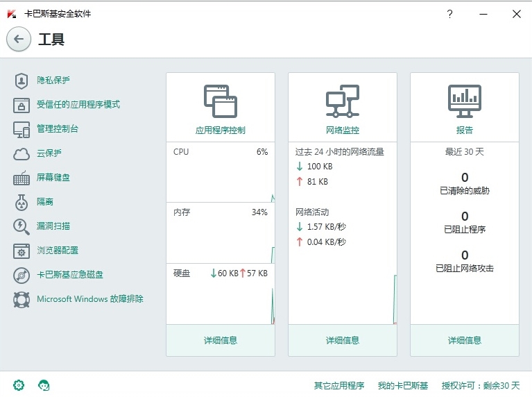
Task: Open the 管理控制台 link
Action: 58,128
